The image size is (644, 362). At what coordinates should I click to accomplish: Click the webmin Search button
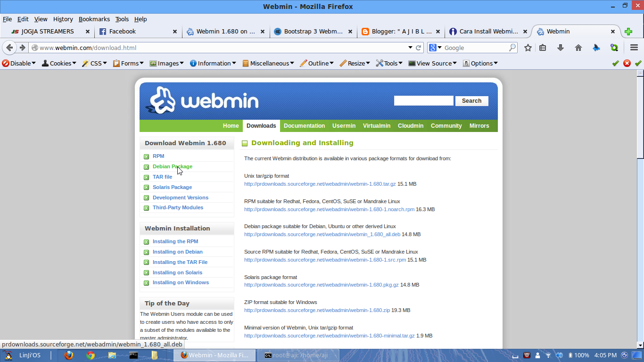tap(471, 101)
